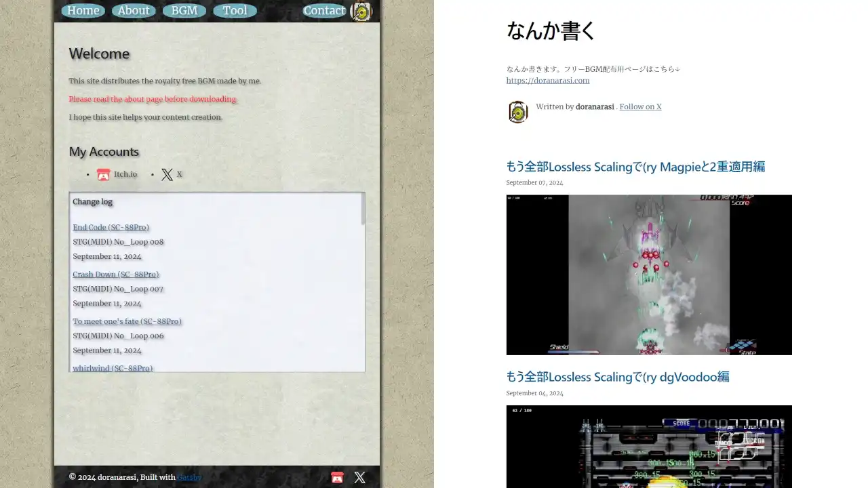Open the Home menu item
Screen dimensions: 868x488
coord(83,11)
